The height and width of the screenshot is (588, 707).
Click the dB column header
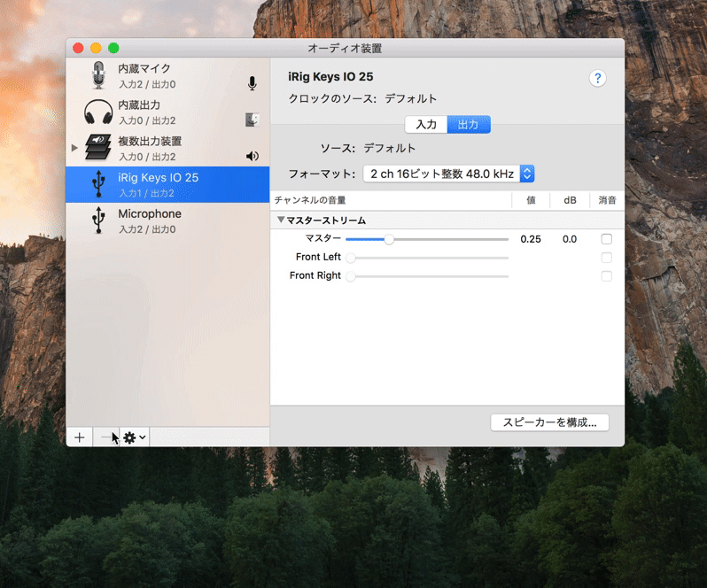[570, 200]
